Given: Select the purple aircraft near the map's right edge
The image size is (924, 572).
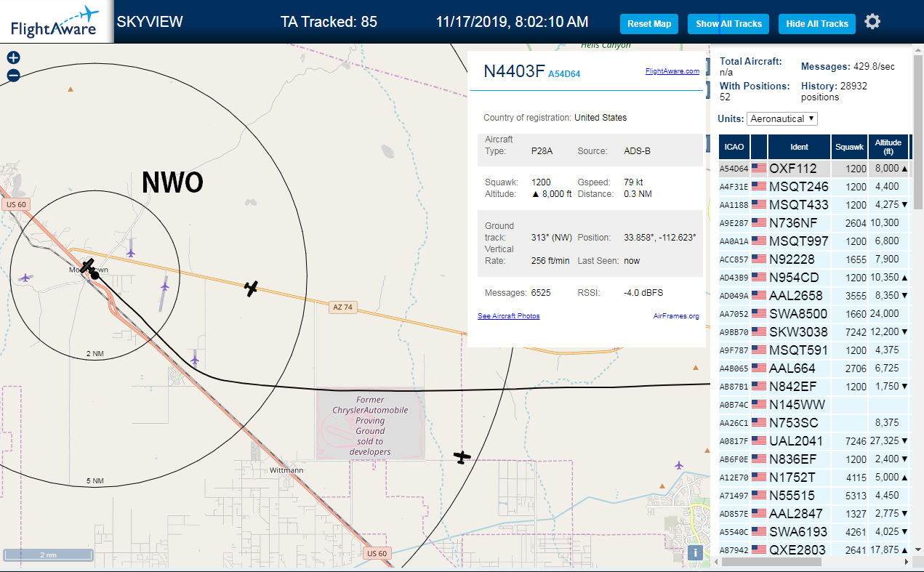Looking at the screenshot, I should [x=679, y=464].
